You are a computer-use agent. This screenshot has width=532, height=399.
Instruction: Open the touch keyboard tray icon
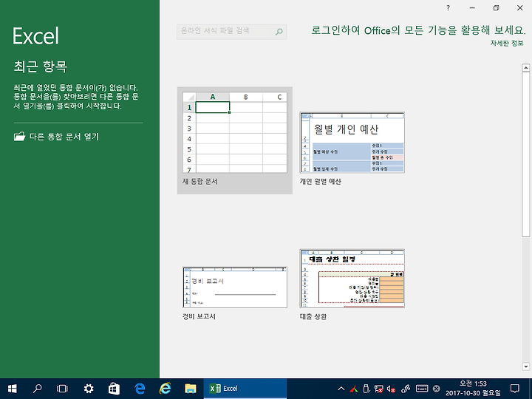[422, 389]
